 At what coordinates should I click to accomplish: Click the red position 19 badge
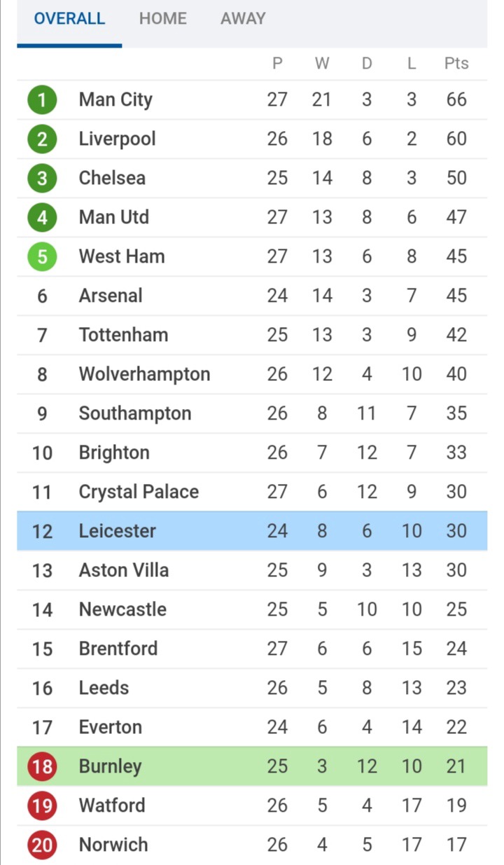pos(42,805)
